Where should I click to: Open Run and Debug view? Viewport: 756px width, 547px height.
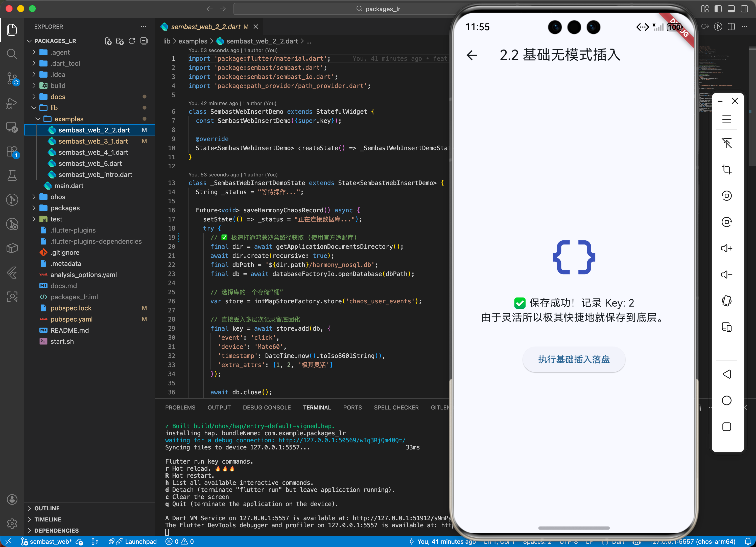12,103
